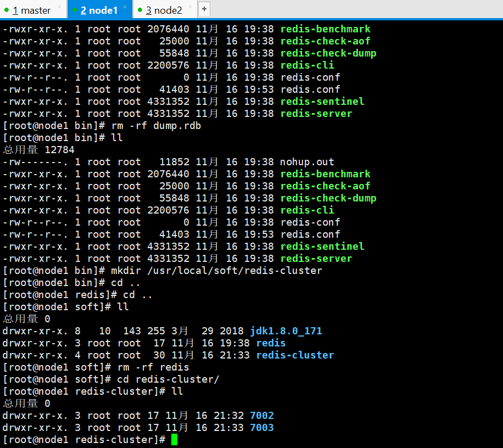503x448 pixels.
Task: Close the node1 tab with its x
Action: [125, 7]
